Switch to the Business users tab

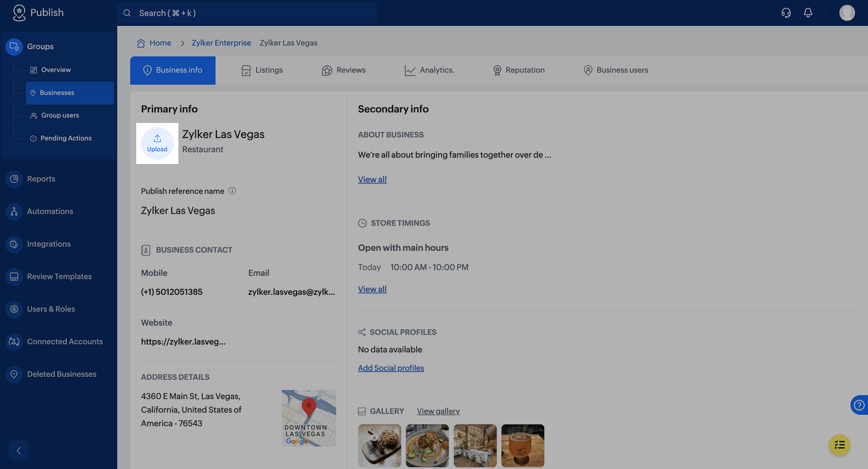pyautogui.click(x=615, y=71)
